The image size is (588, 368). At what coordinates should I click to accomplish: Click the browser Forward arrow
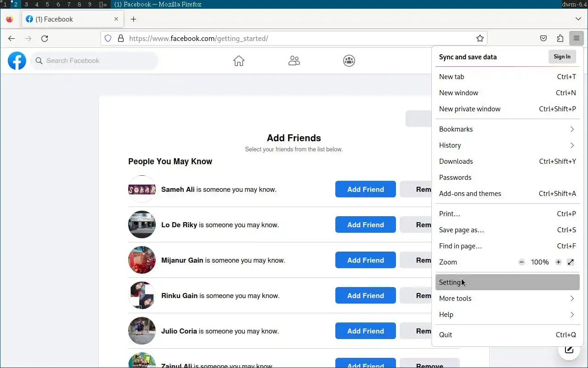[x=28, y=39]
